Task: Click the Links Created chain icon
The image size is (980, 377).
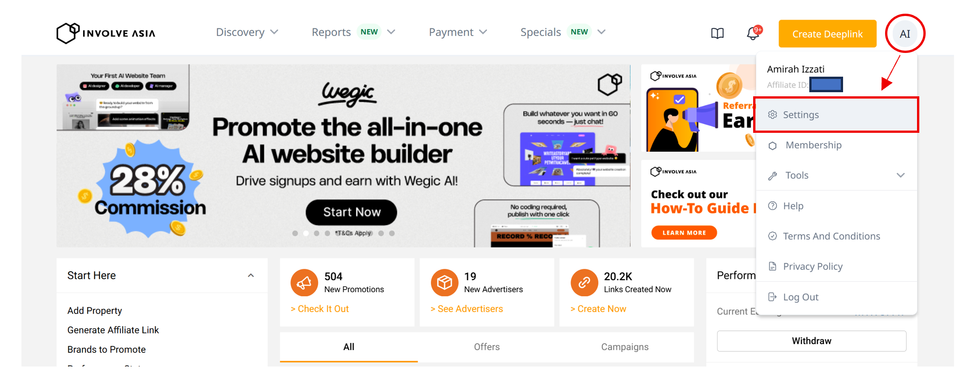Action: (x=584, y=283)
